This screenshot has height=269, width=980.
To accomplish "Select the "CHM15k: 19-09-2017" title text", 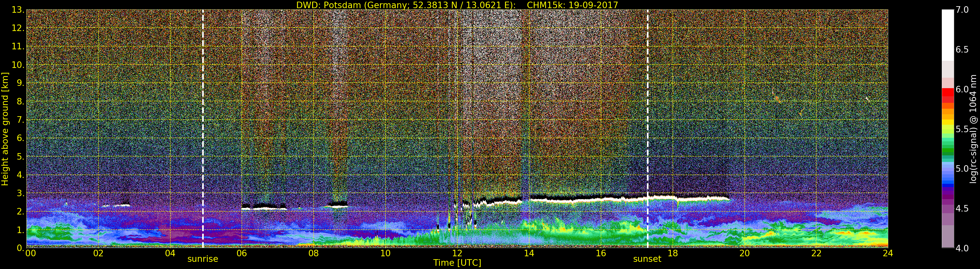I will pyautogui.click(x=572, y=5).
